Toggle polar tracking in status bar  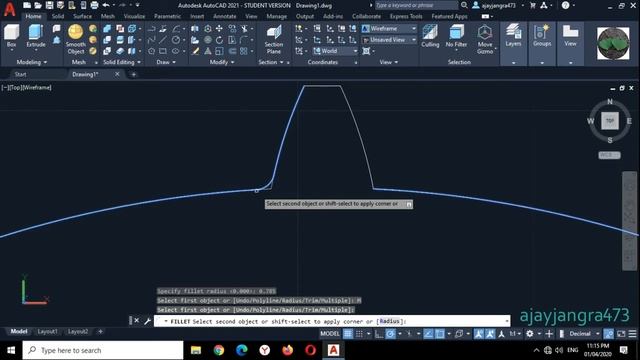391,334
